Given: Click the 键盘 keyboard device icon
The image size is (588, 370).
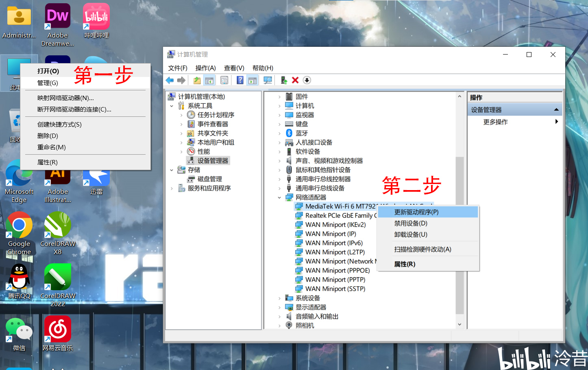Looking at the screenshot, I should (289, 124).
